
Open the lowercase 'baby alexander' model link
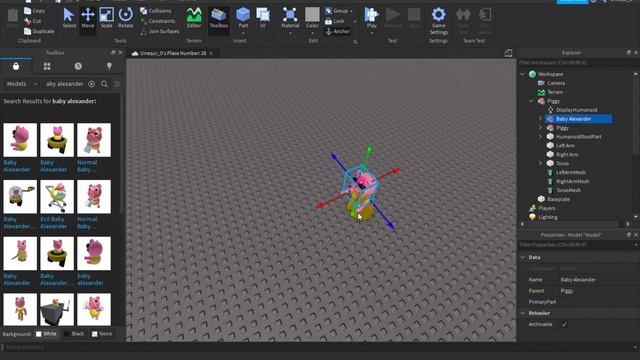[x=90, y=280]
